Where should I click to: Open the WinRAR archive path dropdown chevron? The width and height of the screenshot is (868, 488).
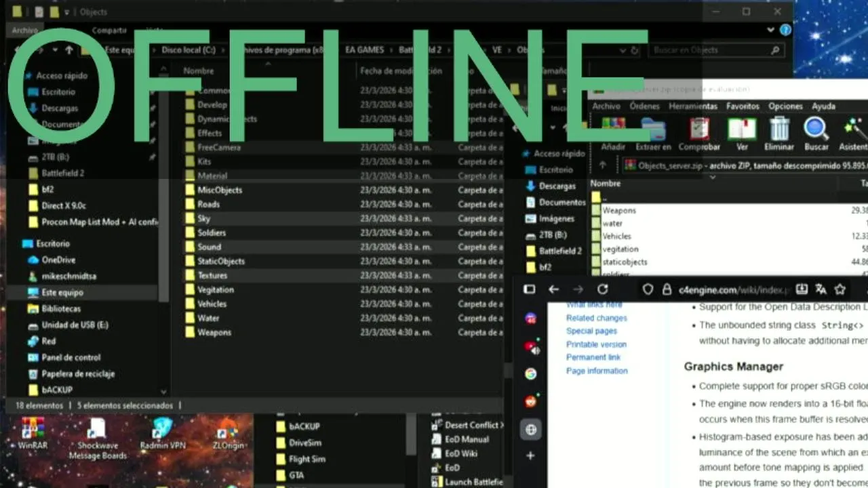712,177
